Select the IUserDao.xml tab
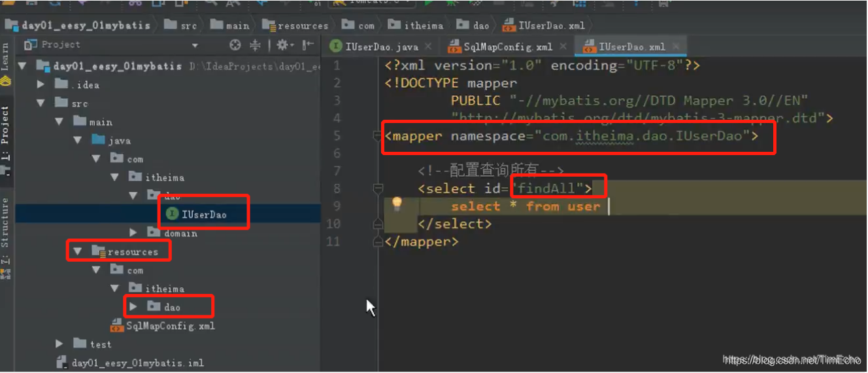This screenshot has height=373, width=868. pyautogui.click(x=631, y=46)
